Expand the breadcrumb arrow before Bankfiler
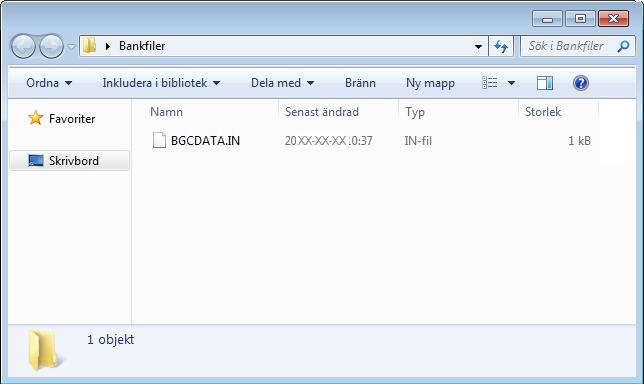This screenshot has height=384, width=644. tap(108, 46)
